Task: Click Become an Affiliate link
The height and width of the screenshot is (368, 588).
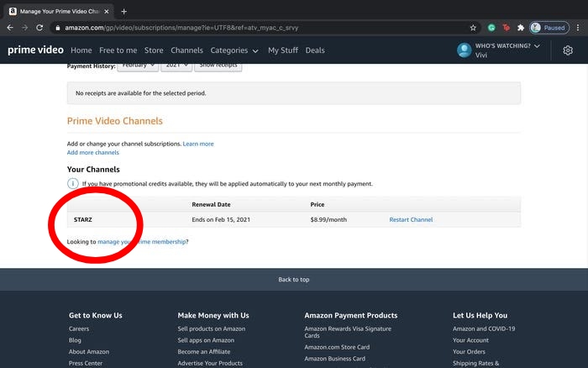Action: point(204,352)
